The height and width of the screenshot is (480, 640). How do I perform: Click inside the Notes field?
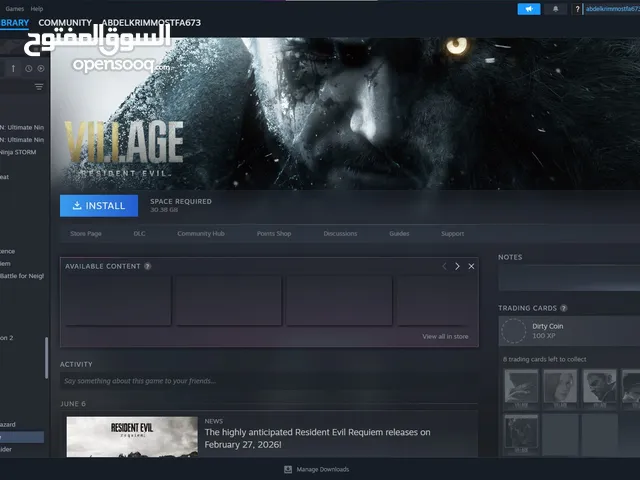(x=569, y=278)
